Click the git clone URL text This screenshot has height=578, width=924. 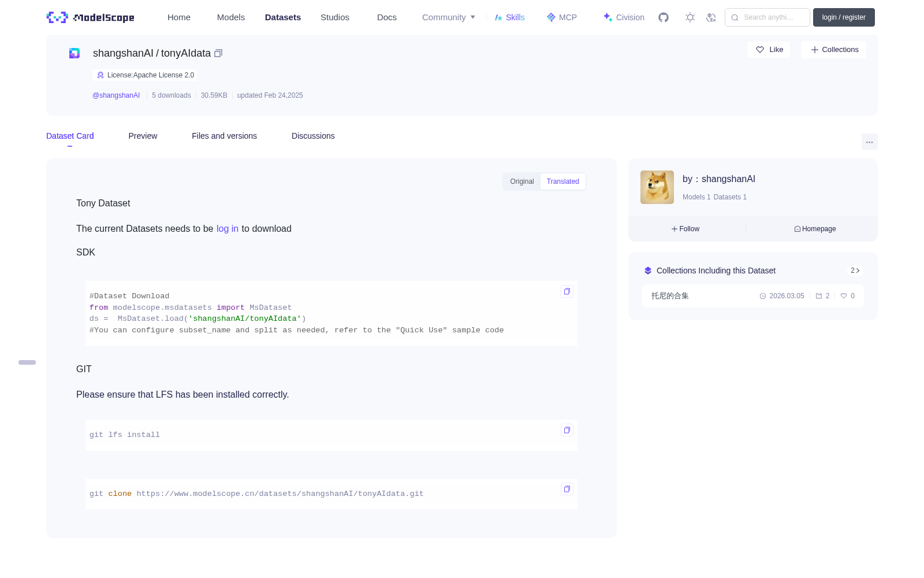click(280, 494)
